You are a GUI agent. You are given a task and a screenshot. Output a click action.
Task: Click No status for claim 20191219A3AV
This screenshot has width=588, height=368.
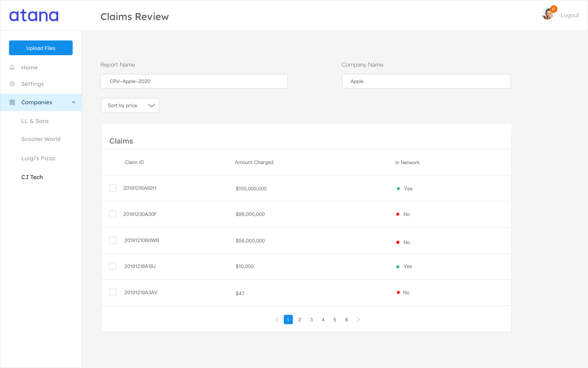click(x=403, y=293)
